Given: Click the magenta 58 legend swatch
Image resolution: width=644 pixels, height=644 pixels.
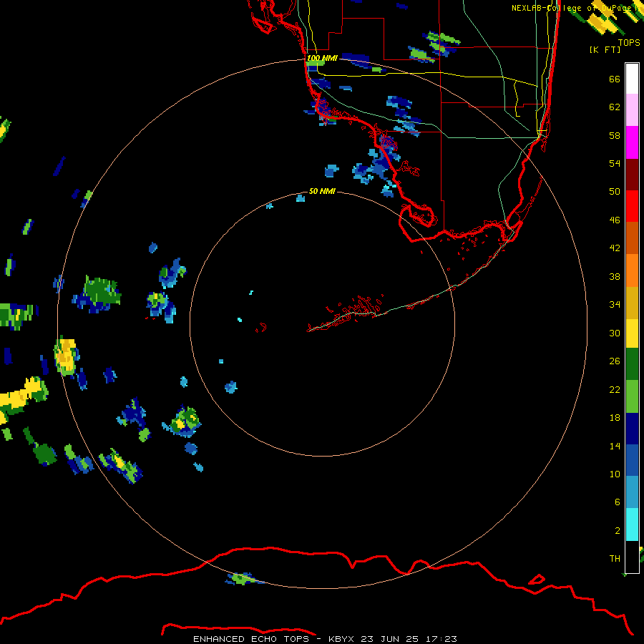Looking at the screenshot, I should pos(632,142).
